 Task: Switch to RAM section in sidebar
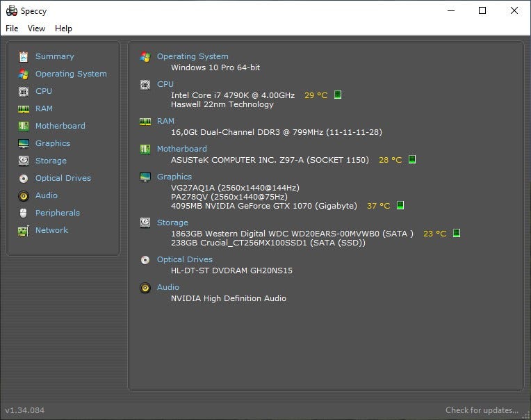(x=44, y=108)
